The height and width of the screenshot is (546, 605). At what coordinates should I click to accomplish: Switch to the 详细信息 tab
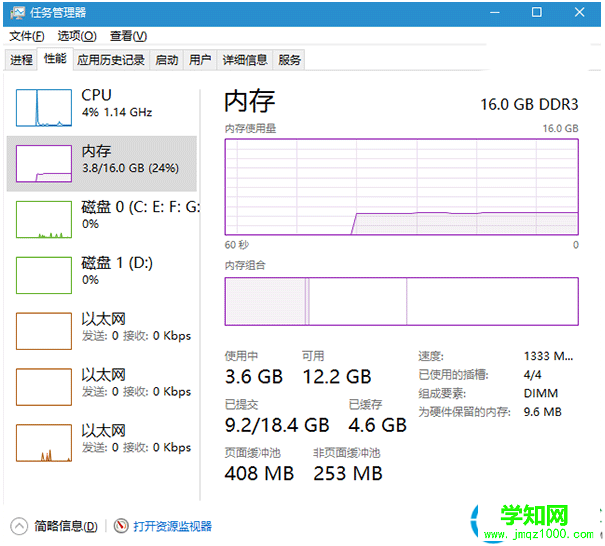pyautogui.click(x=245, y=60)
